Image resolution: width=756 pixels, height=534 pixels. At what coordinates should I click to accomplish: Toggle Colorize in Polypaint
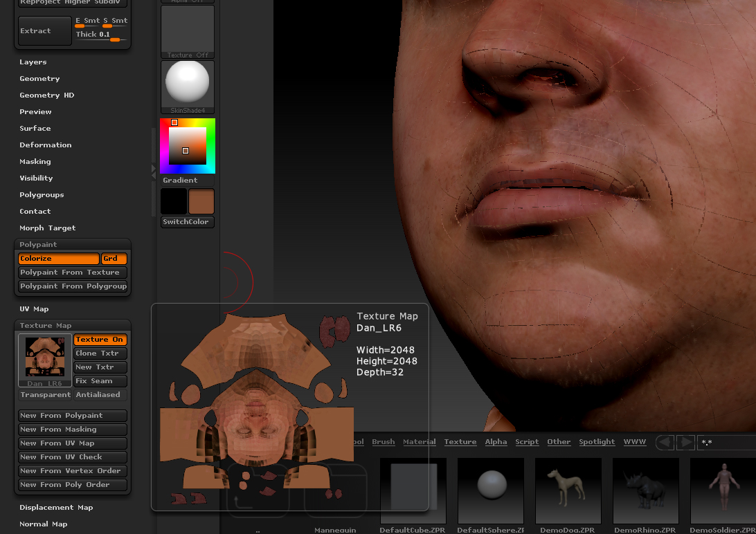(59, 259)
